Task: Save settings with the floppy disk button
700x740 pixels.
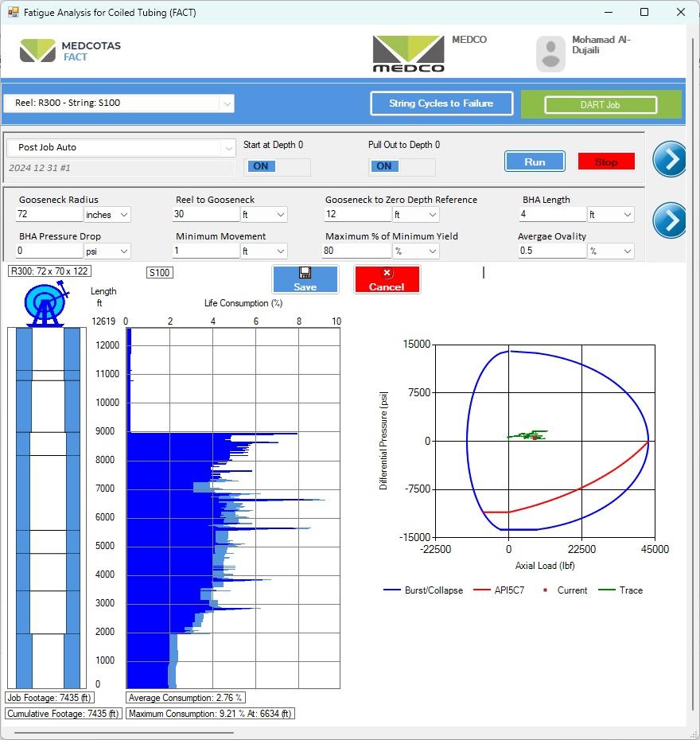Action: click(305, 279)
